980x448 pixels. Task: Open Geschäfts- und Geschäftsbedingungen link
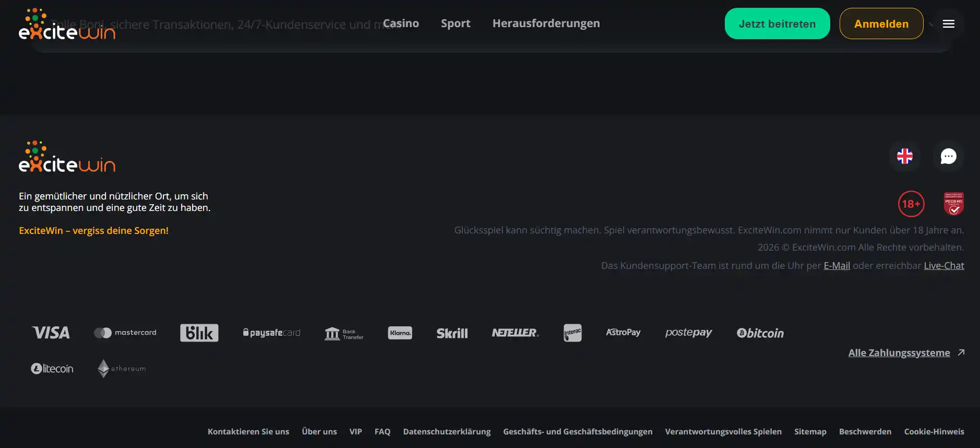[x=578, y=432]
